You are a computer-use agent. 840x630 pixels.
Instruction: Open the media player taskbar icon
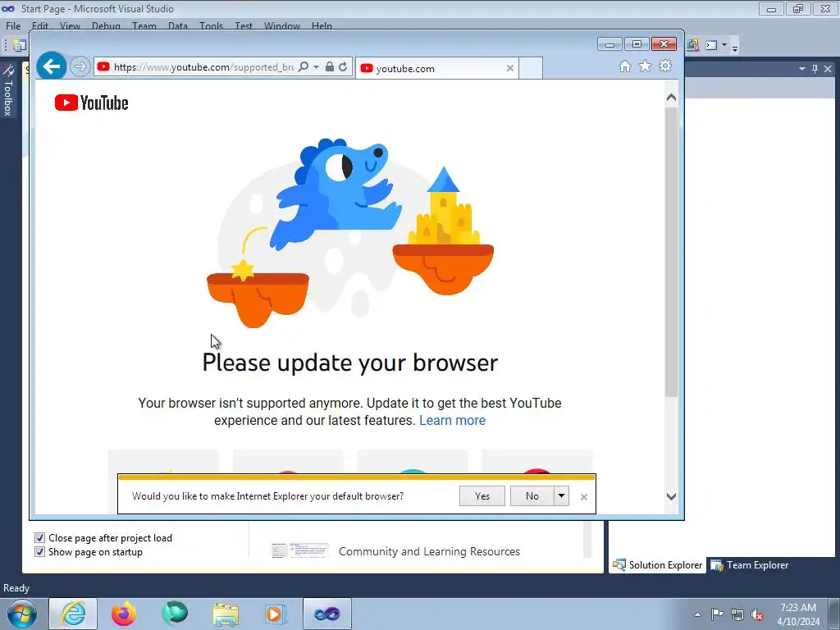coord(276,614)
